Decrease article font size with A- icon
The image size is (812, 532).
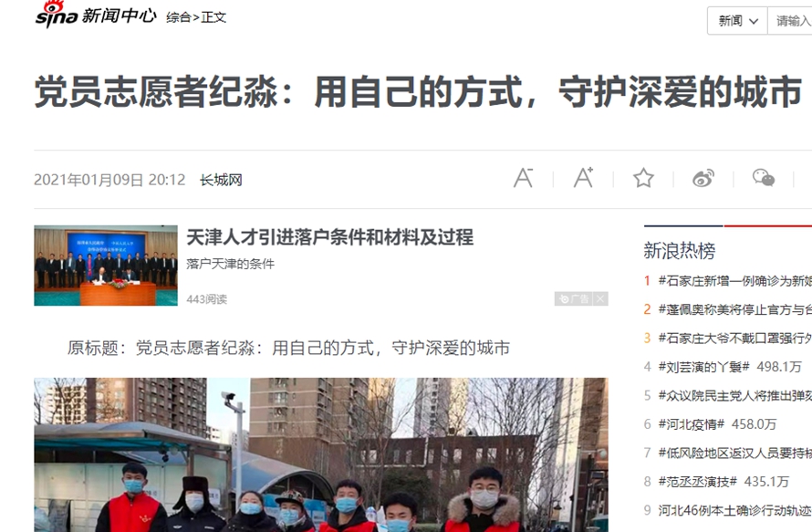pyautogui.click(x=523, y=178)
